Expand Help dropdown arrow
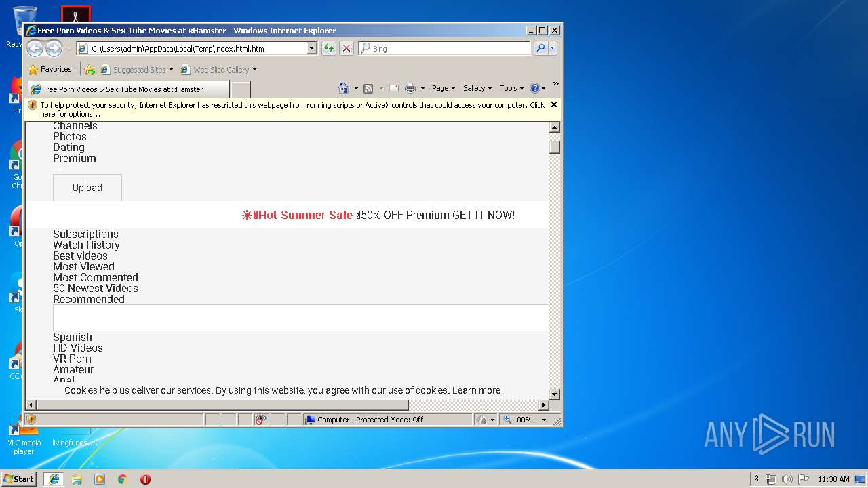868x488 pixels. pyautogui.click(x=543, y=89)
